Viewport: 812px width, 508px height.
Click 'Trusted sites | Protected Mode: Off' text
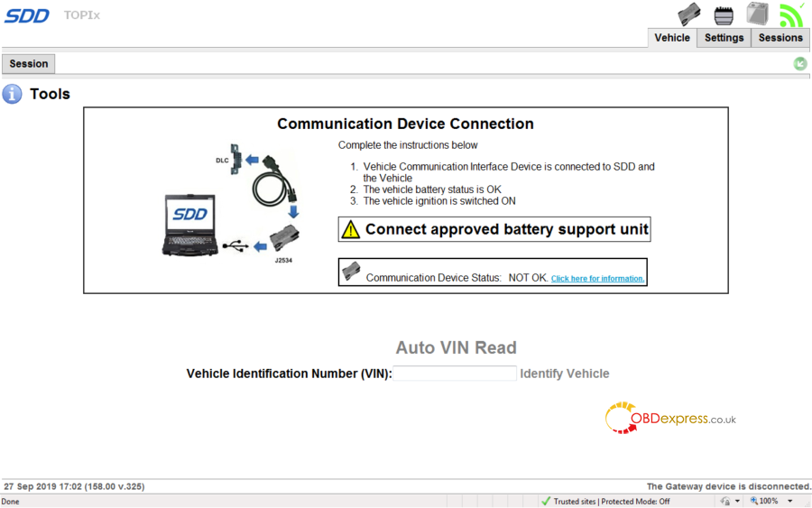612,502
